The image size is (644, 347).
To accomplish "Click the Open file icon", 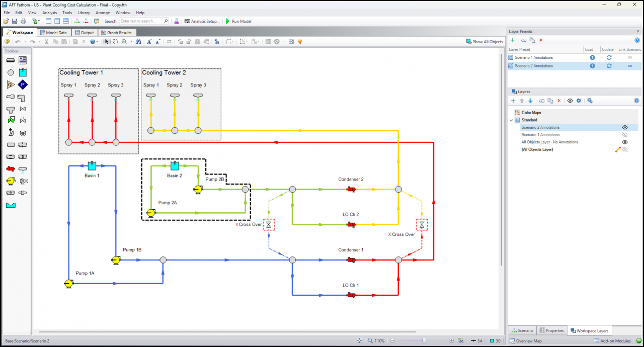I will point(6,21).
